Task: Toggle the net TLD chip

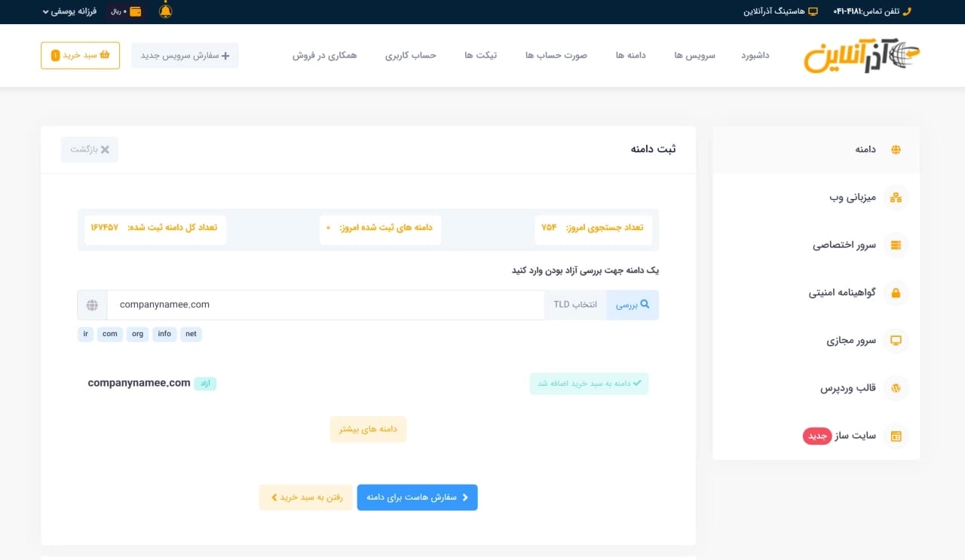Action: (x=191, y=334)
